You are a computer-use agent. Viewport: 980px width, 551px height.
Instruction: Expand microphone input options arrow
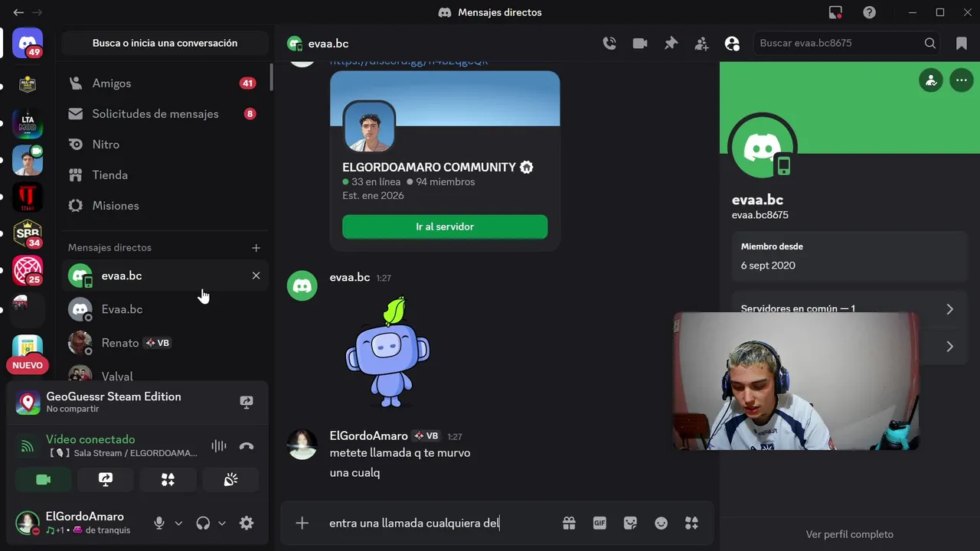178,523
